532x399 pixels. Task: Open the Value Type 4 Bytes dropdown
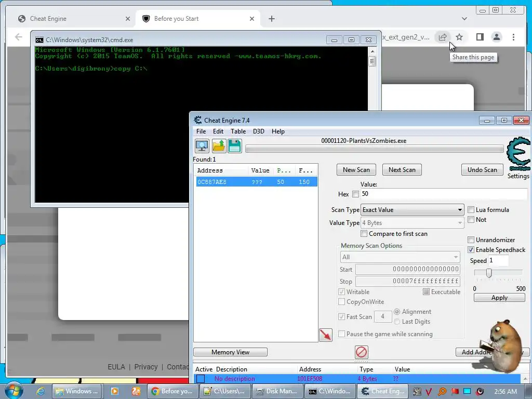click(412, 223)
